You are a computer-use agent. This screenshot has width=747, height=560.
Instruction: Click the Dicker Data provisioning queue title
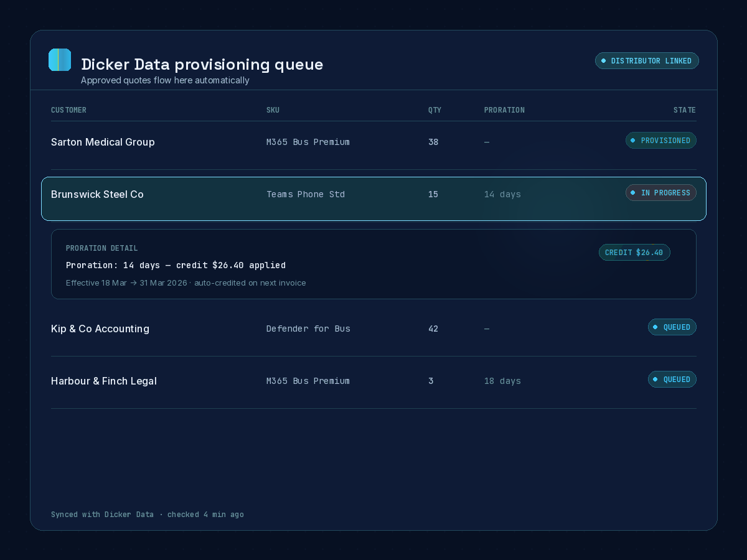click(x=202, y=64)
